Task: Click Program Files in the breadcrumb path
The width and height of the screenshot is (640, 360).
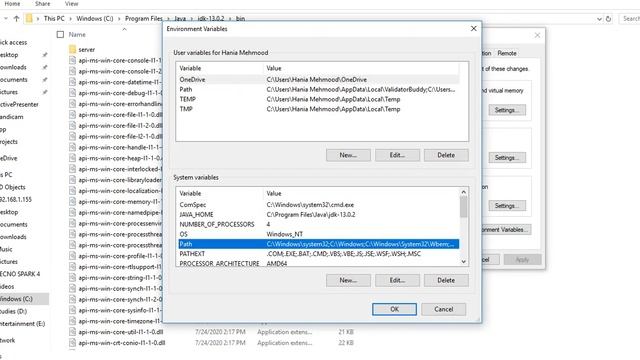Action: pos(144,18)
